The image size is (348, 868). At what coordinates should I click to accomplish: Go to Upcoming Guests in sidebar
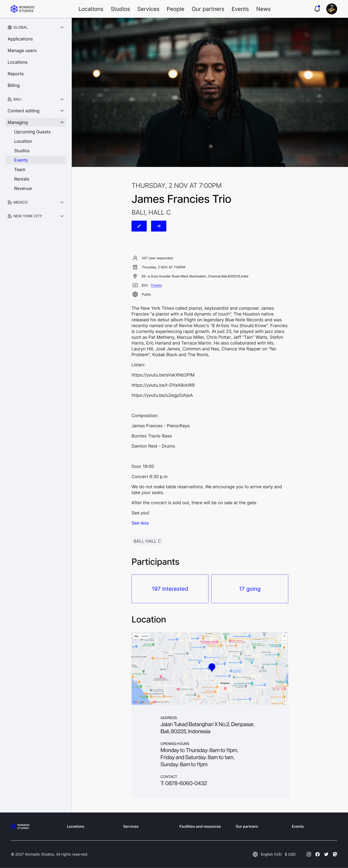tap(32, 132)
